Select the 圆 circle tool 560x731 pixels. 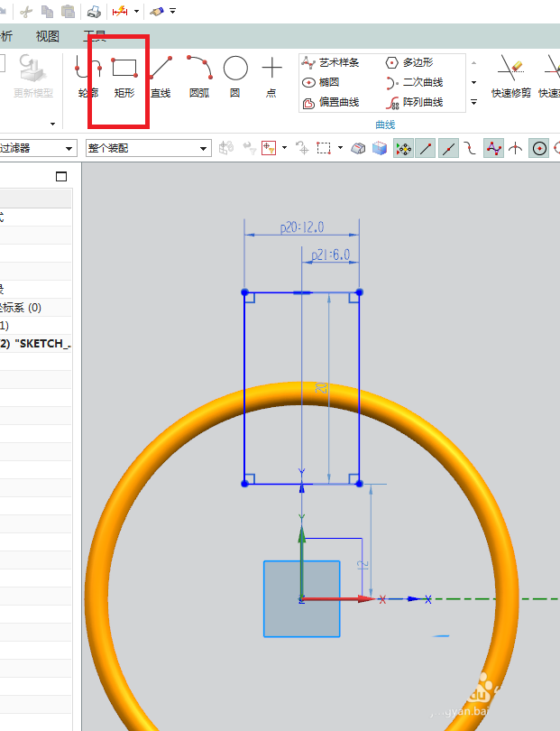(235, 78)
